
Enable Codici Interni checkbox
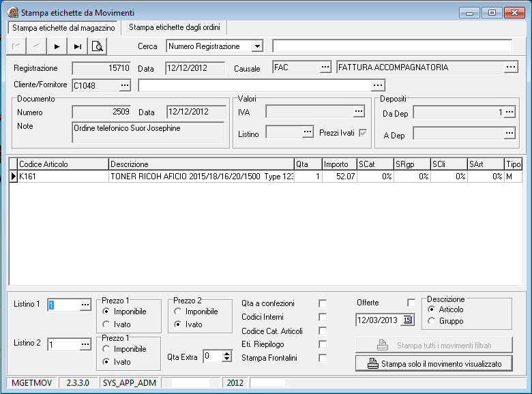[323, 317]
